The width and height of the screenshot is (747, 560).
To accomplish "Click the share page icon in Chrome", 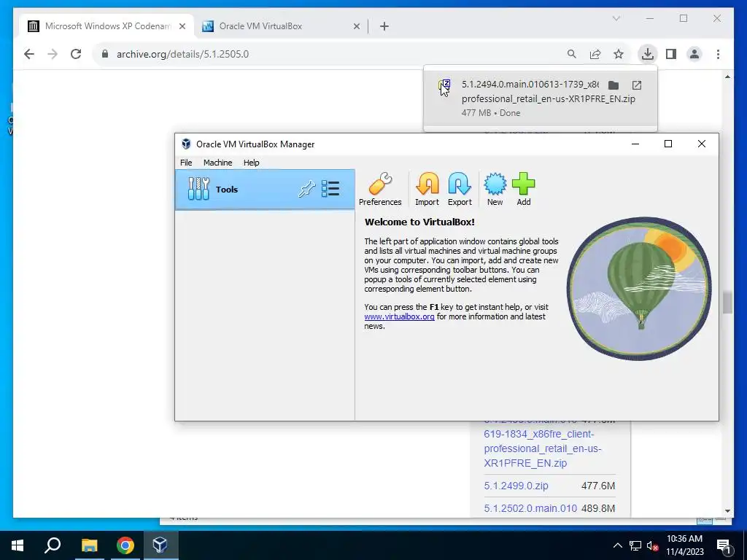I will [595, 54].
